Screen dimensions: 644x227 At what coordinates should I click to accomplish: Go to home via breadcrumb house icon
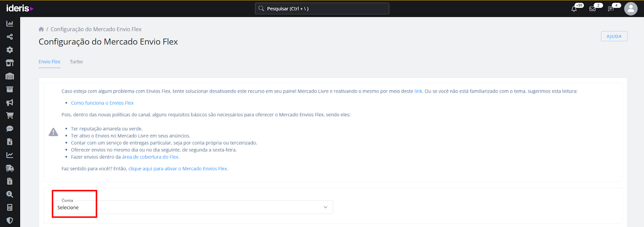point(41,29)
